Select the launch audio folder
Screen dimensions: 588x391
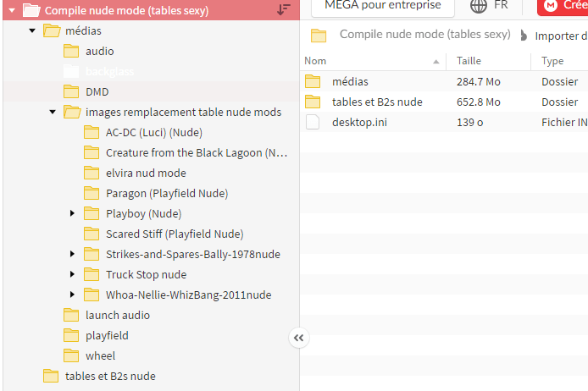click(117, 315)
